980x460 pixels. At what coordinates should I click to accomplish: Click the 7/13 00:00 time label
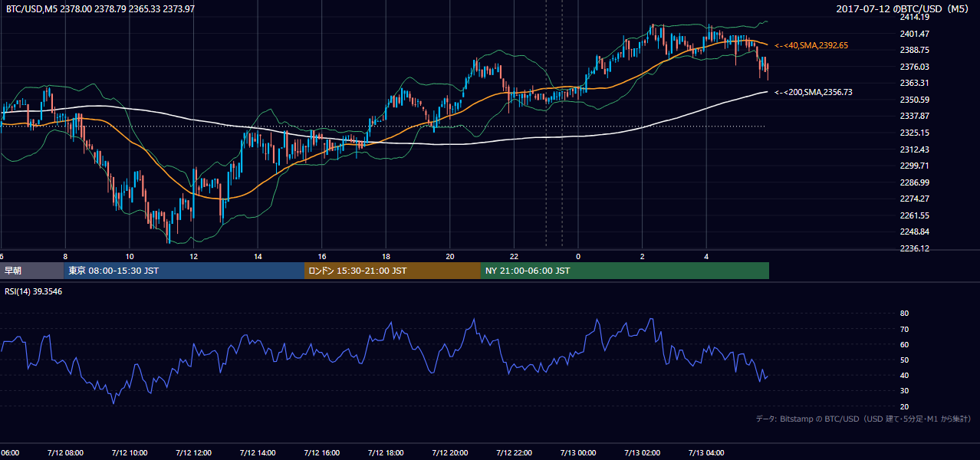click(x=578, y=453)
